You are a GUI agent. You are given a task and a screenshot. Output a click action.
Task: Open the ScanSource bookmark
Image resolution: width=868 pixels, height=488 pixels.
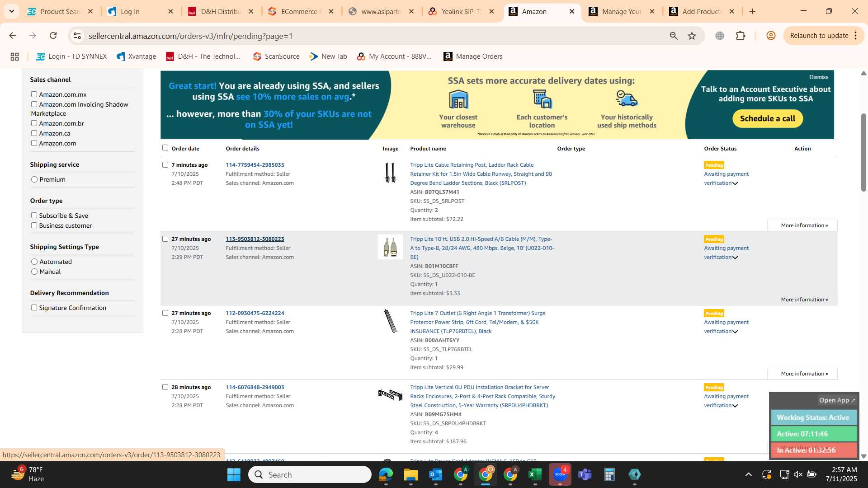[276, 56]
